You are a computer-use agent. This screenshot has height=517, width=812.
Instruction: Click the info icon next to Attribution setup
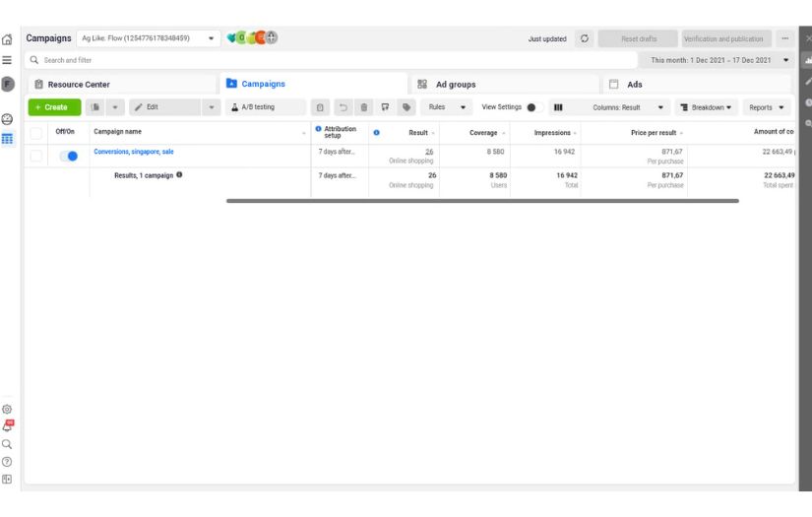coord(319,129)
